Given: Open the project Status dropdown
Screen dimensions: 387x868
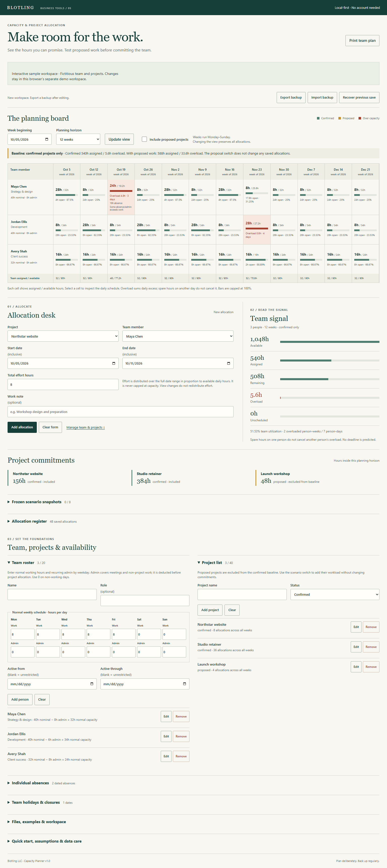Looking at the screenshot, I should [335, 594].
